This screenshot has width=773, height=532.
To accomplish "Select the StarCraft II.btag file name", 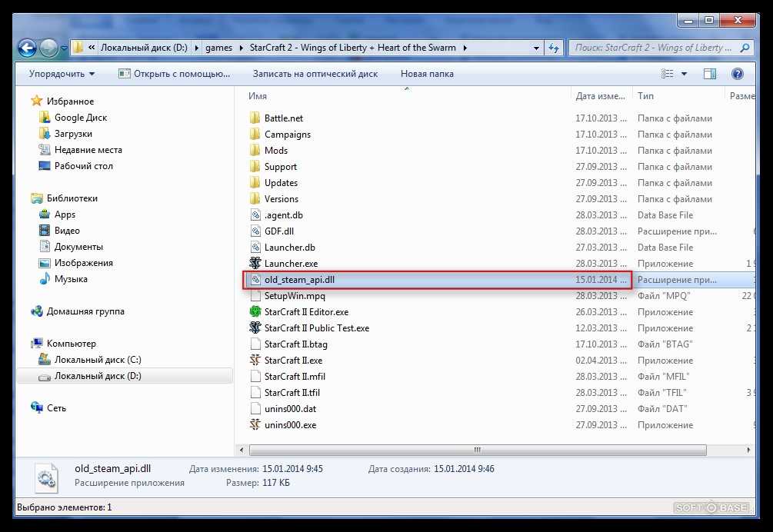I will [296, 344].
